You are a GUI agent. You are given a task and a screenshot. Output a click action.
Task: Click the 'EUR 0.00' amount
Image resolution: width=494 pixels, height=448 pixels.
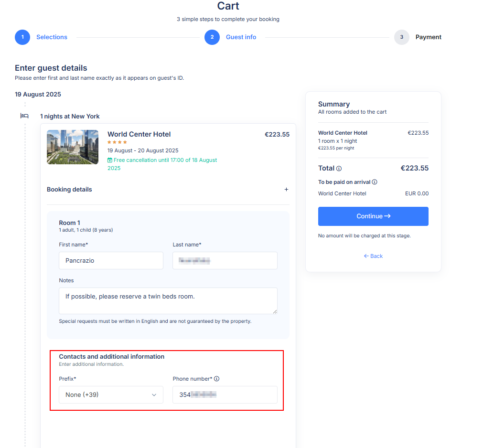tap(417, 193)
